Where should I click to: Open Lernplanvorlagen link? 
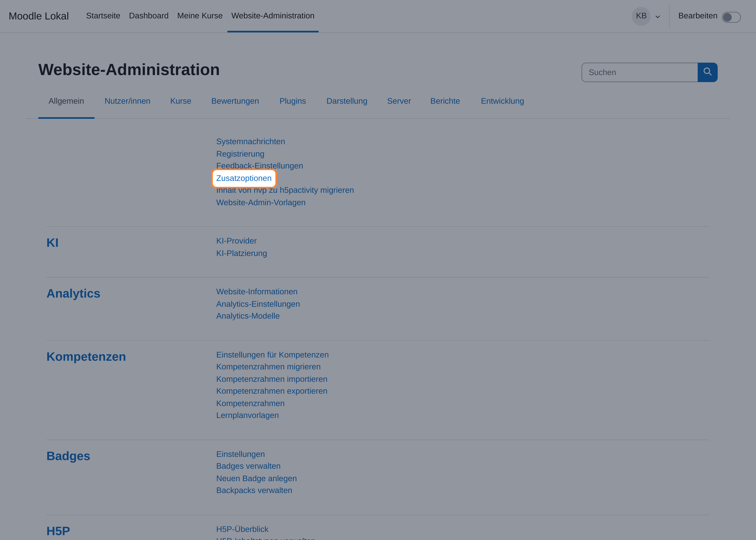point(247,415)
